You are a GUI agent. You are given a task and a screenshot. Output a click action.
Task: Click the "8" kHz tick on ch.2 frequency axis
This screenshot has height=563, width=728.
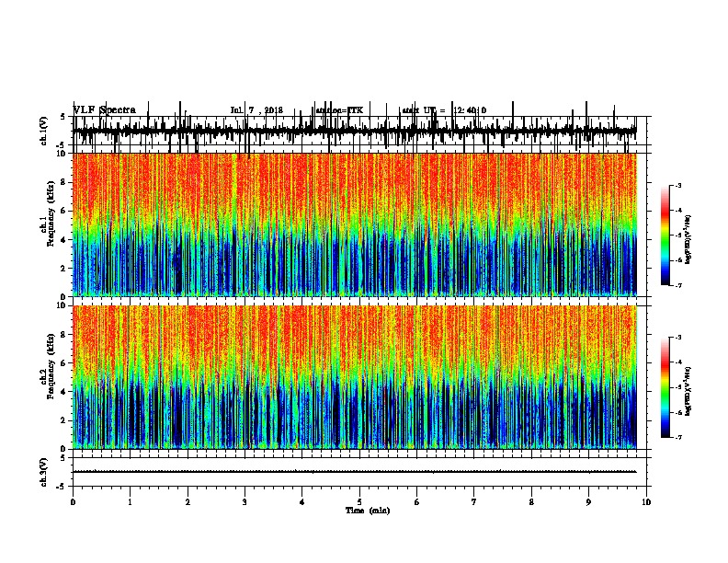pos(64,335)
